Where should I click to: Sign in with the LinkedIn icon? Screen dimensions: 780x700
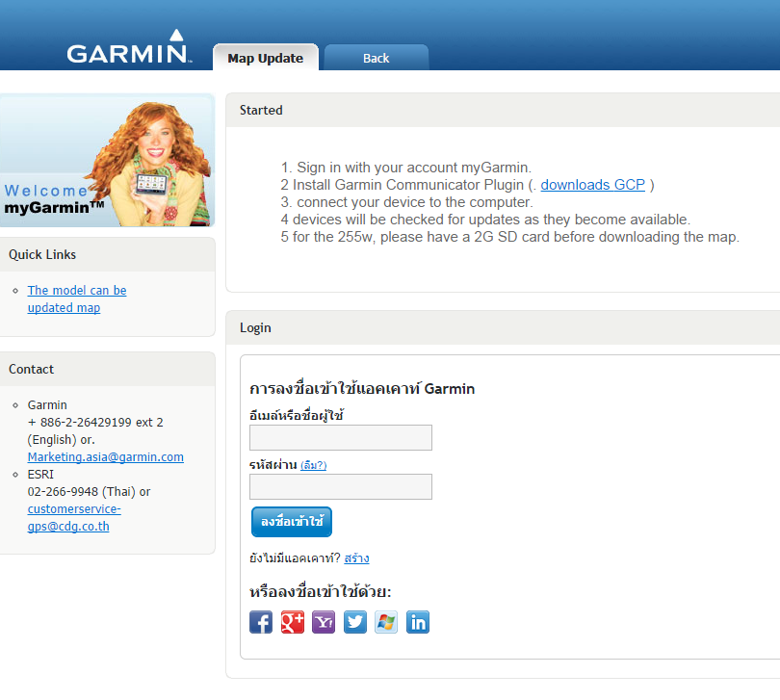click(x=418, y=622)
